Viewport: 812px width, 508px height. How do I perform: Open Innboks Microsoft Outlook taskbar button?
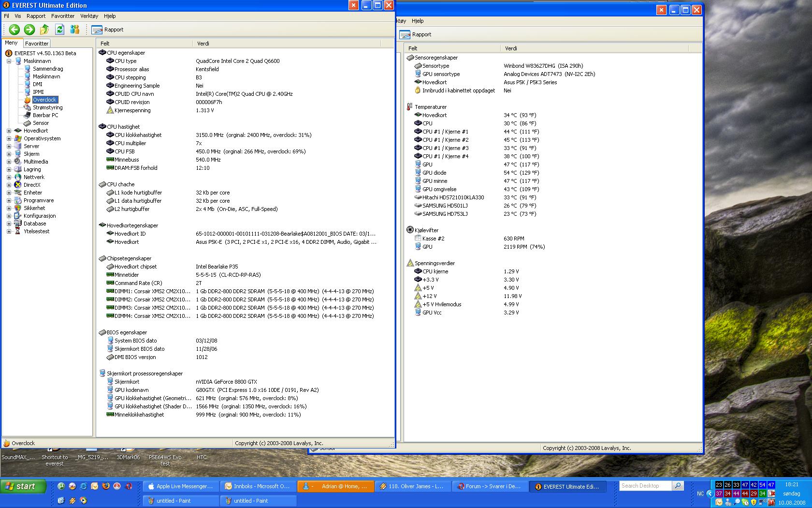point(259,486)
